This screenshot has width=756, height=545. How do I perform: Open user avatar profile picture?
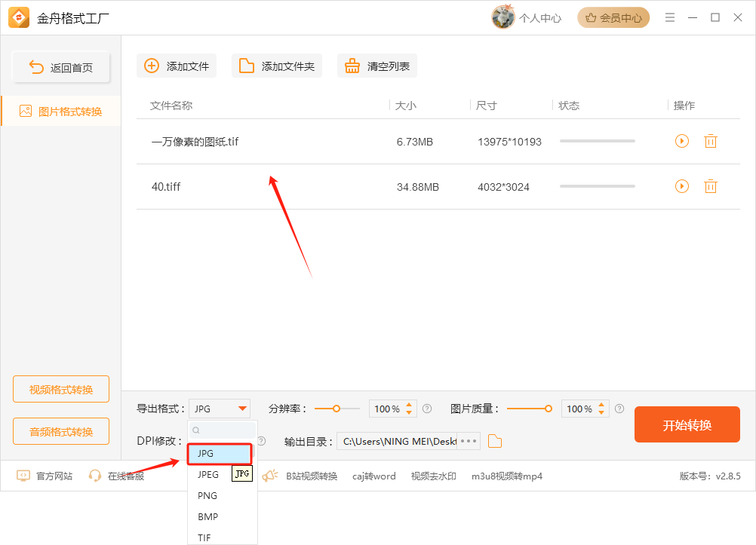coord(503,17)
